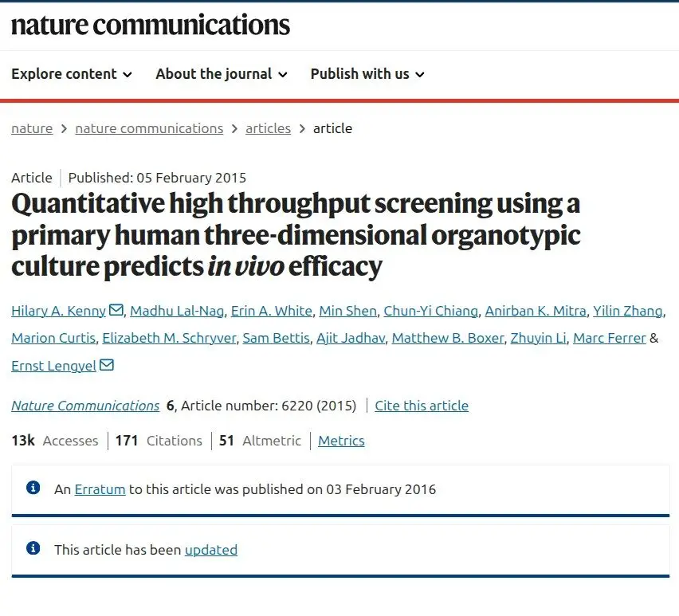Follow the updated link in the notice
679x616 pixels.
coord(211,550)
